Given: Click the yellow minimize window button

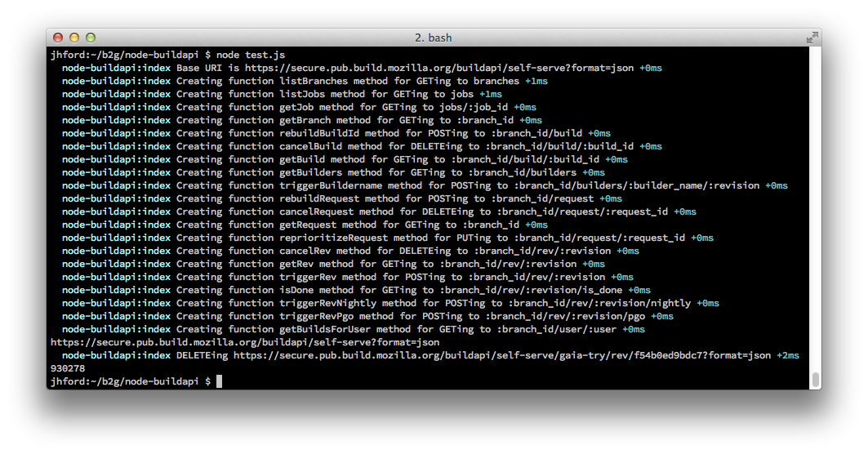Looking at the screenshot, I should click(74, 38).
